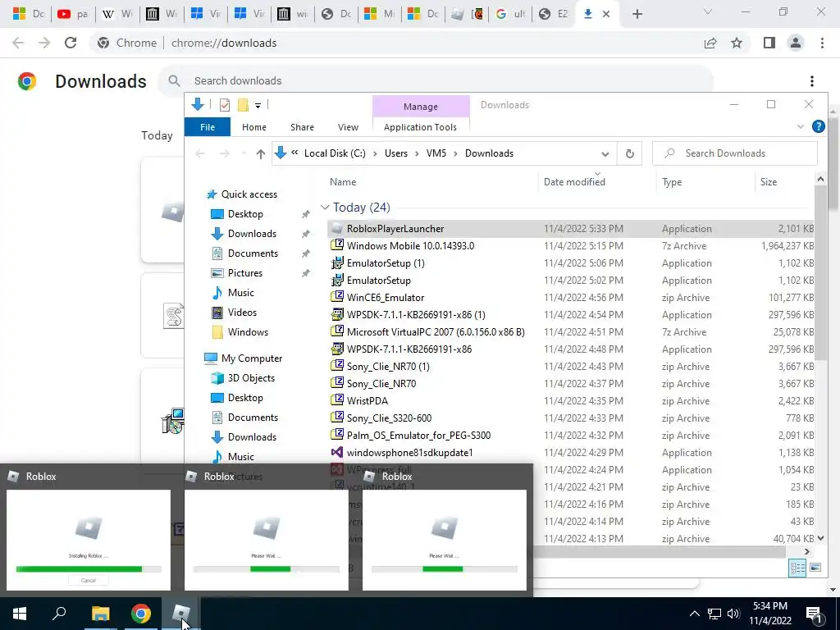
Task: Open the address bar history dropdown
Action: pyautogui.click(x=605, y=153)
